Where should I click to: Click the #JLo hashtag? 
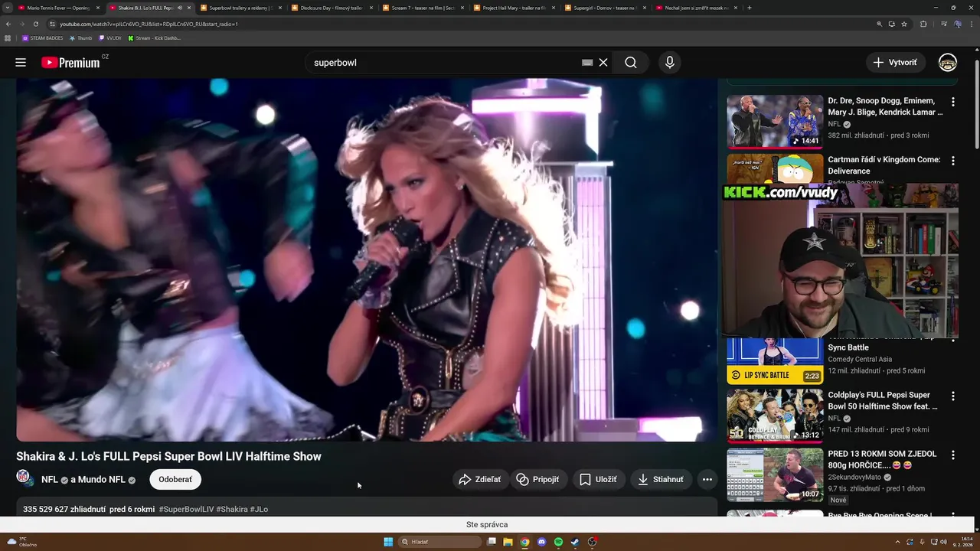[x=259, y=509]
